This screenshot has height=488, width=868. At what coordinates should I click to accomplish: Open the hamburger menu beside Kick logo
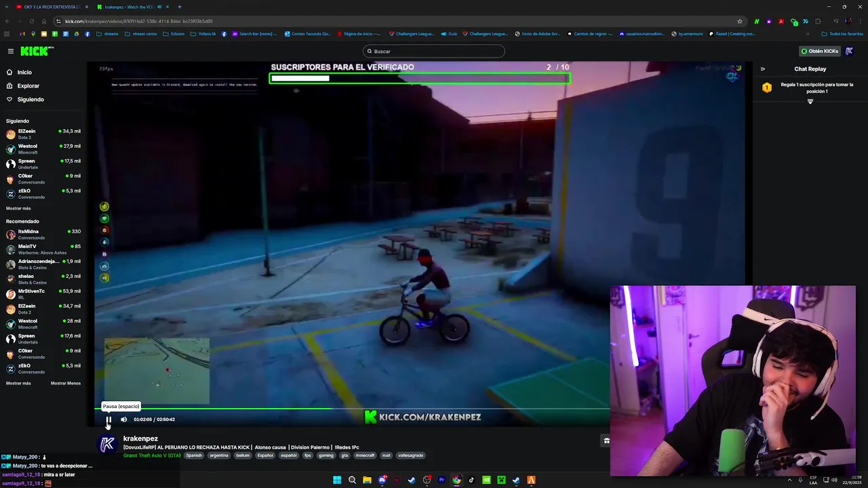(x=11, y=51)
